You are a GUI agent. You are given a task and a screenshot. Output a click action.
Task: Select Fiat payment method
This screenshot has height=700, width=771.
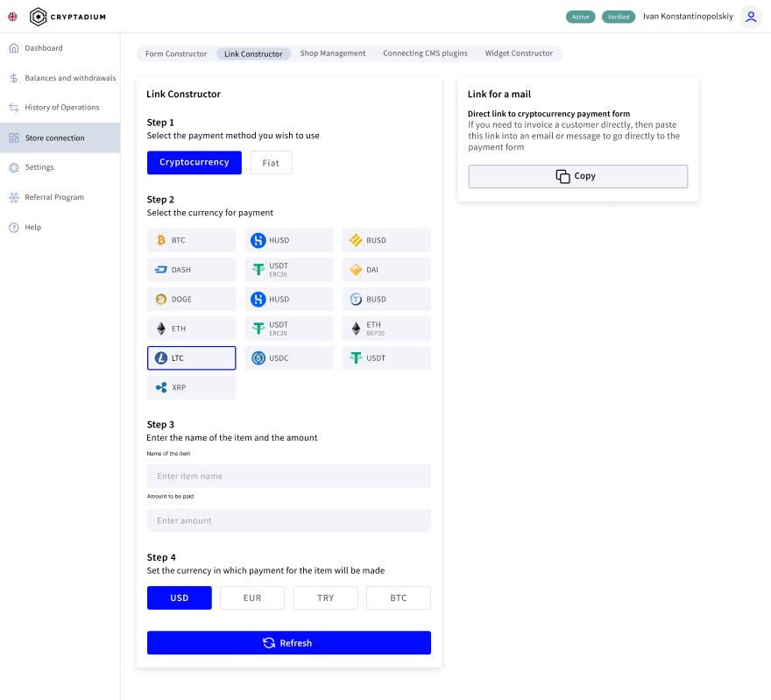pos(271,163)
